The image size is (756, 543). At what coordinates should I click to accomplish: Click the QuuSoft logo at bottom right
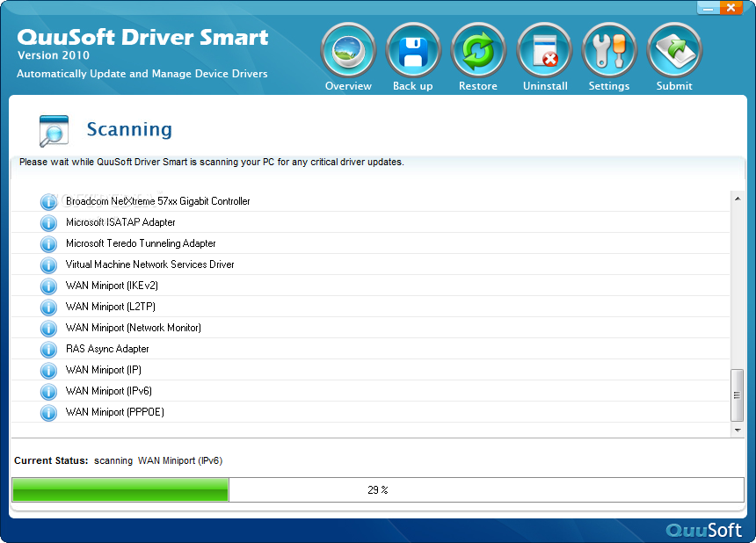pos(704,531)
